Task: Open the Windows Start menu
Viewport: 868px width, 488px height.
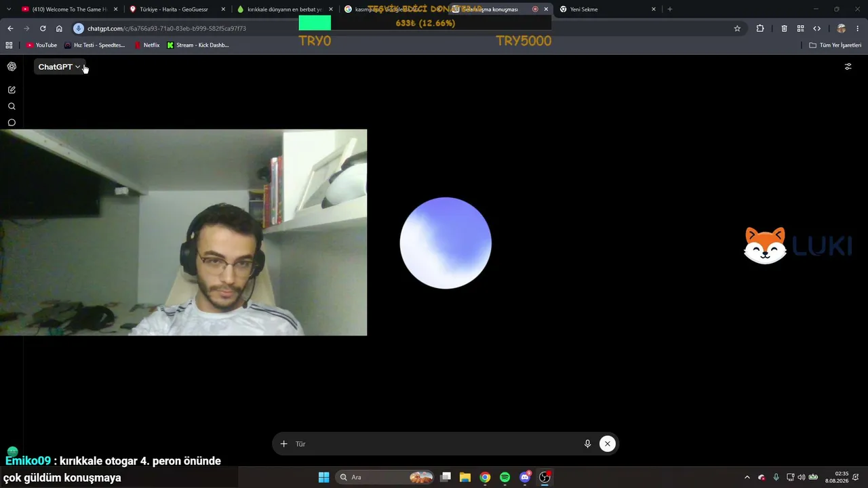Action: (324, 477)
